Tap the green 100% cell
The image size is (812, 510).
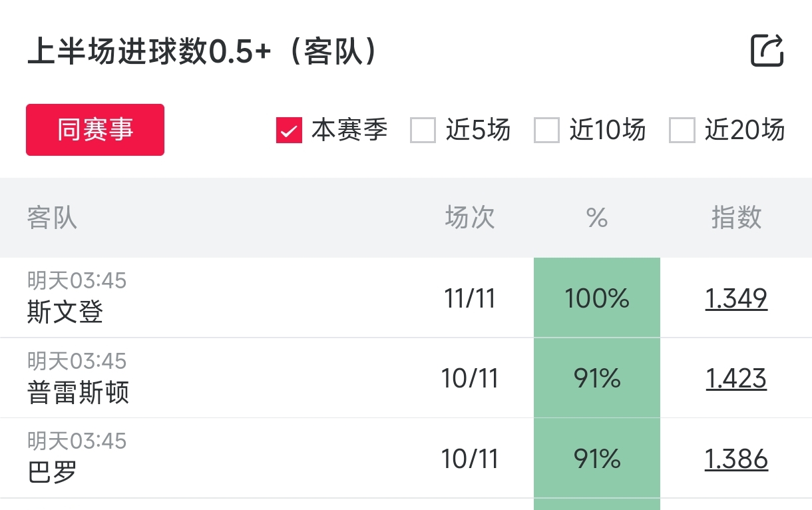[x=597, y=298]
